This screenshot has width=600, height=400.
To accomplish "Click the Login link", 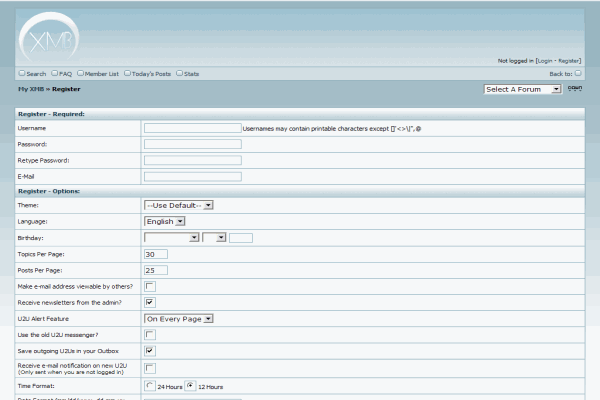I will point(545,61).
